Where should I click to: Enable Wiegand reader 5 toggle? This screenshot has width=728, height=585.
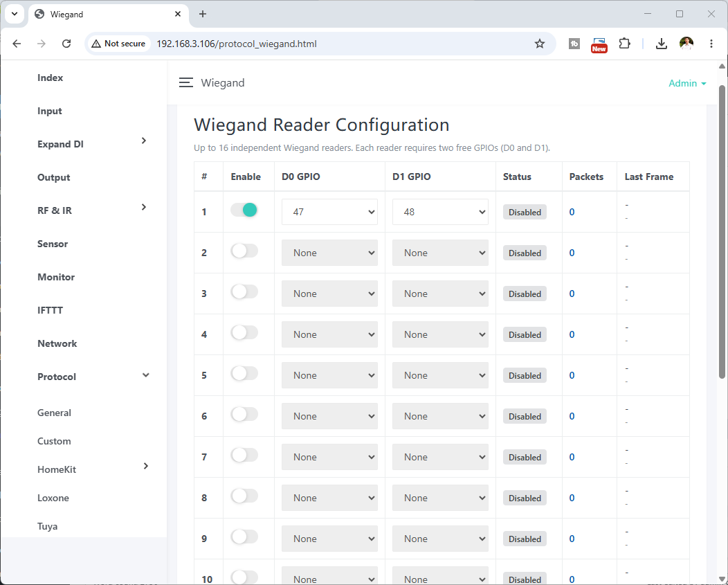tap(244, 374)
